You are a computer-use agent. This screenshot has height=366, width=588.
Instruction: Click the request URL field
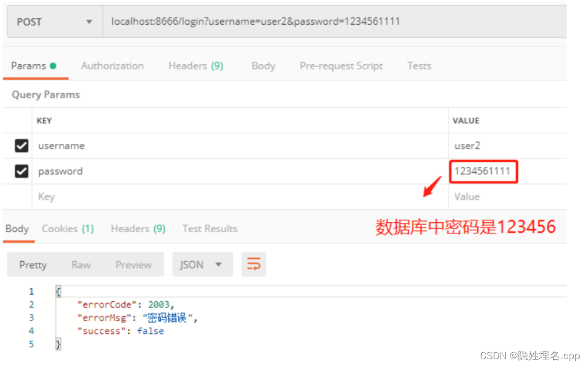(335, 22)
